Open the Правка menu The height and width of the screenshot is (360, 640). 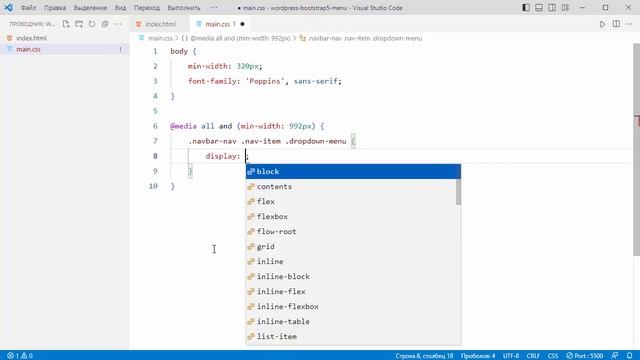[55, 8]
